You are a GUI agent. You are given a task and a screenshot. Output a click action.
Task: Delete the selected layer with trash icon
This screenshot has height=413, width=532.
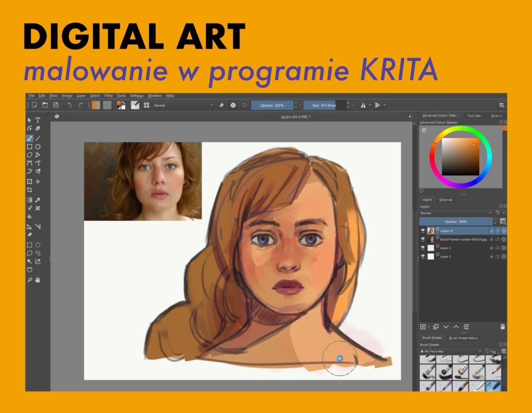click(x=502, y=327)
